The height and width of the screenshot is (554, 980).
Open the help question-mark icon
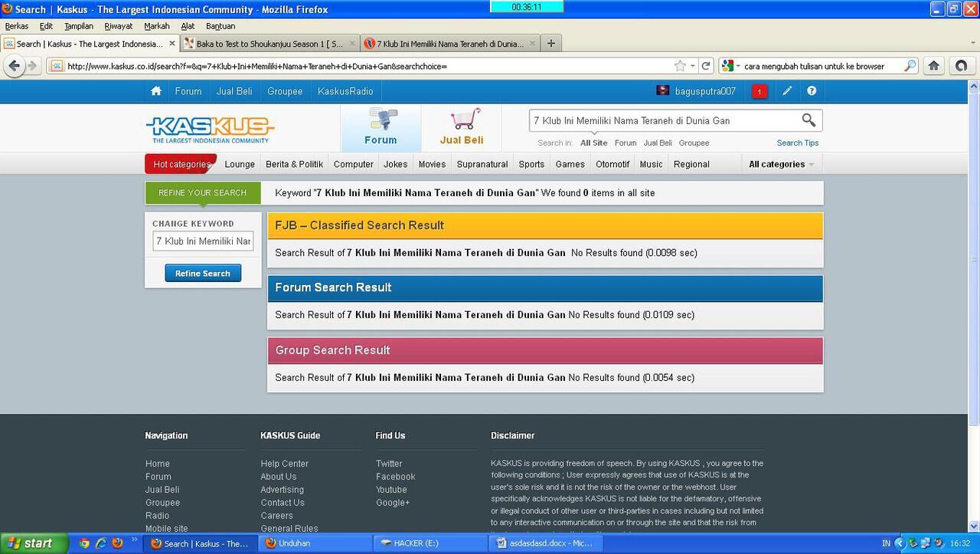[812, 91]
